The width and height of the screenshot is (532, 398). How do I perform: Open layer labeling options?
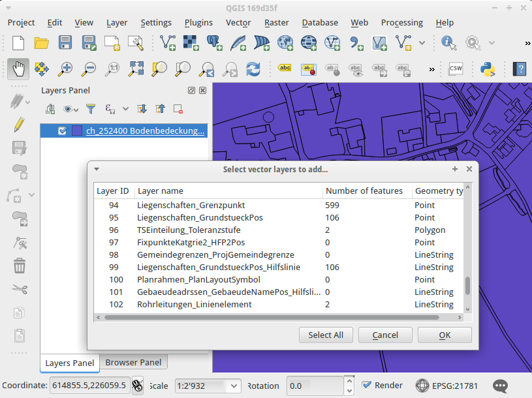[x=285, y=68]
